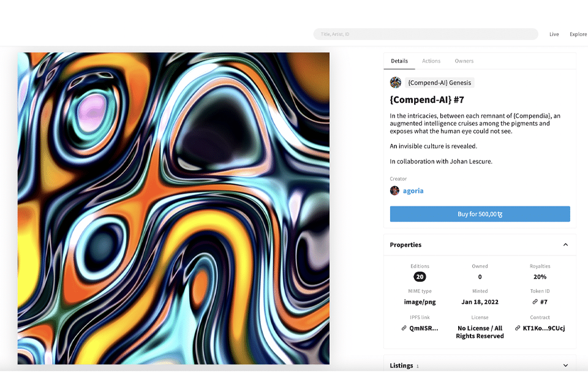Click agoria's creator avatar icon
Screen dimensions: 588x392
tap(394, 190)
